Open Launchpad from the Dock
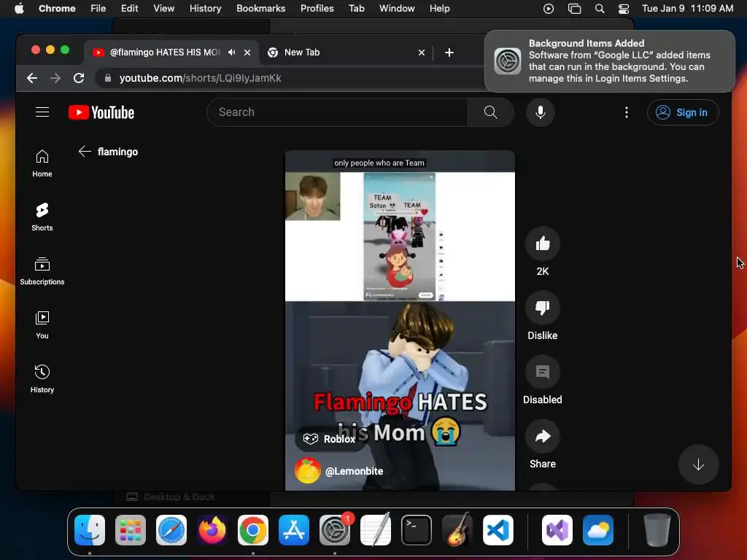 point(131,530)
